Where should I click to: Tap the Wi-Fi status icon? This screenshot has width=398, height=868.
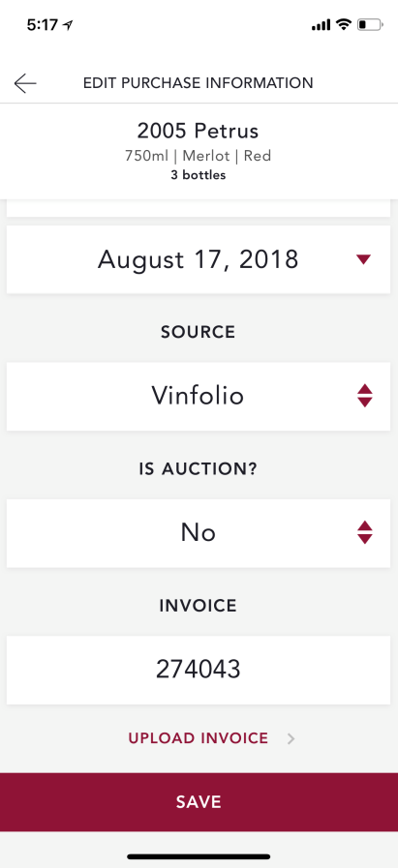344,24
